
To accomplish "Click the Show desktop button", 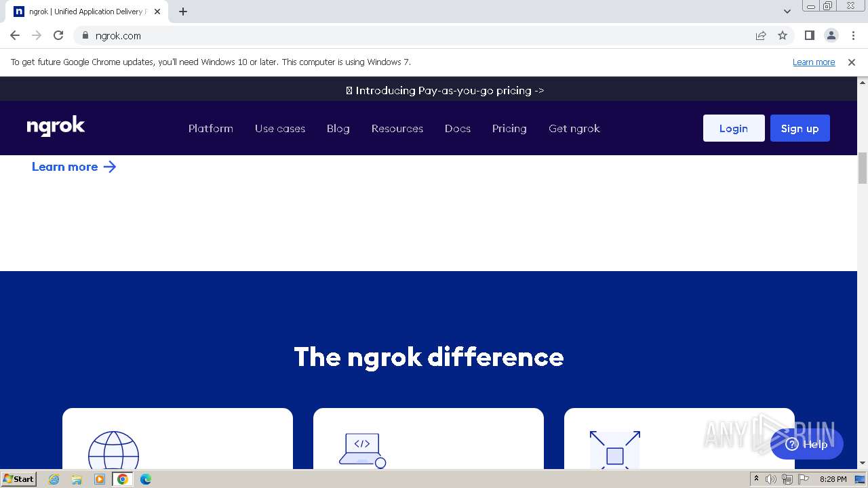I will click(x=861, y=479).
